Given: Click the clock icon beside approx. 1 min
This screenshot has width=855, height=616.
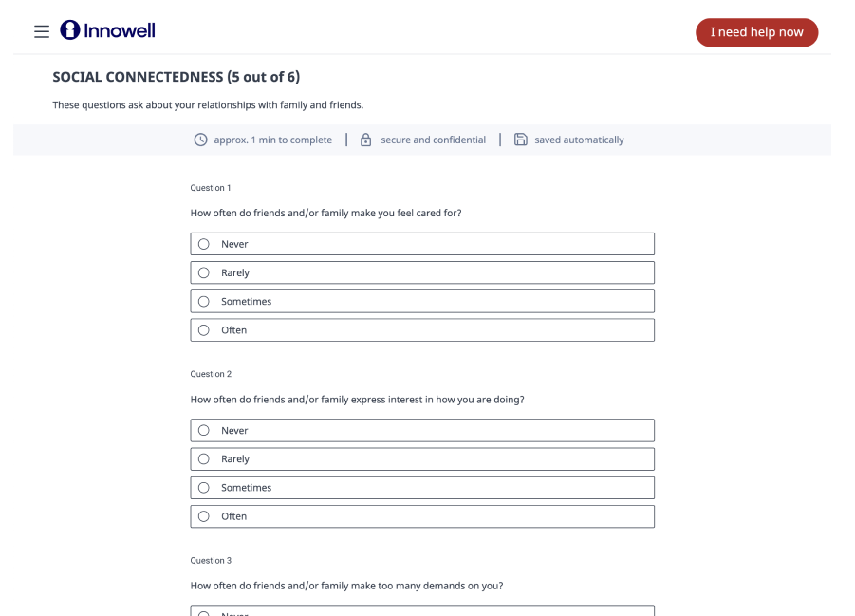Looking at the screenshot, I should point(200,140).
